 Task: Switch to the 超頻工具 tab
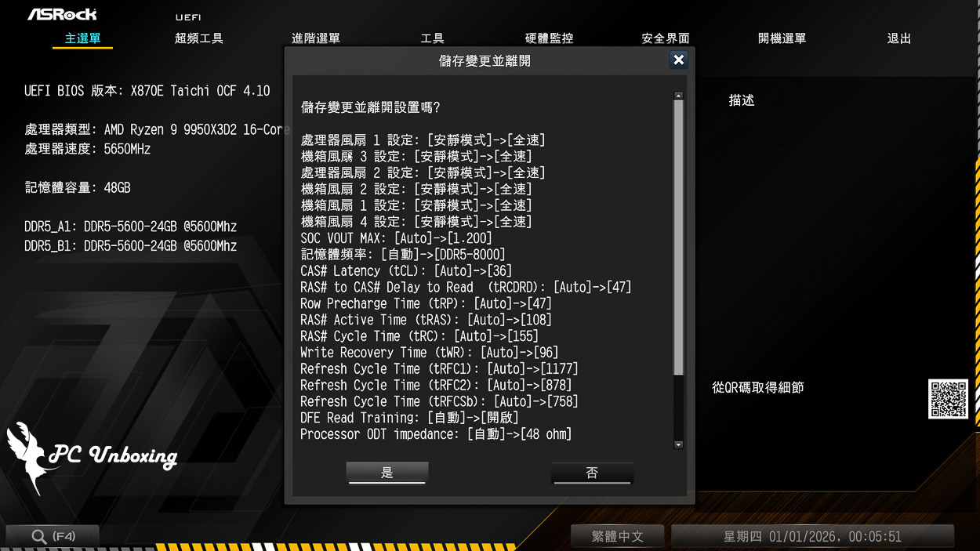199,38
